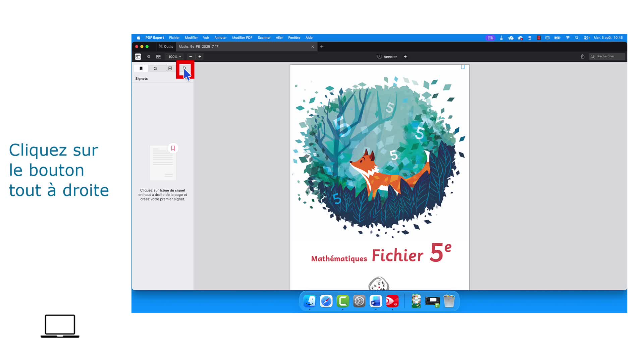Add a new tab with the plus button
This screenshot has height=362, width=644.
coord(322,47)
